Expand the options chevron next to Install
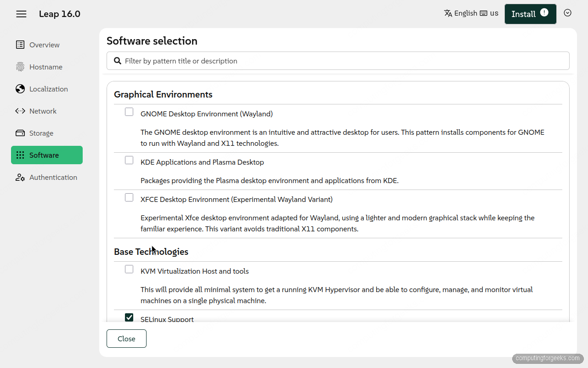 pyautogui.click(x=567, y=13)
